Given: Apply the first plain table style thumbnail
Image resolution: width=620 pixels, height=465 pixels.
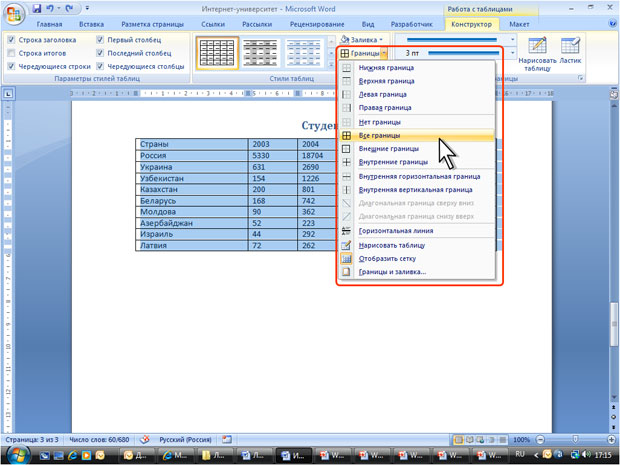Looking at the screenshot, I should 217,53.
